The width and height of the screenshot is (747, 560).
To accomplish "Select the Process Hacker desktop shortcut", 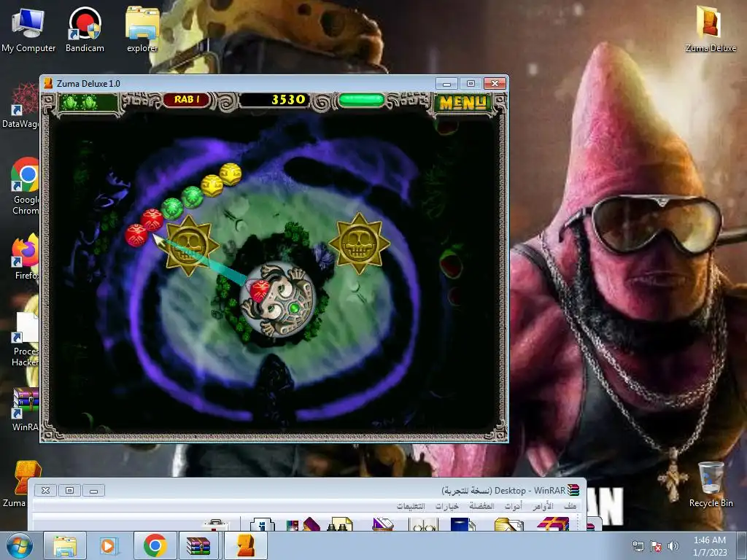I will pos(25,339).
